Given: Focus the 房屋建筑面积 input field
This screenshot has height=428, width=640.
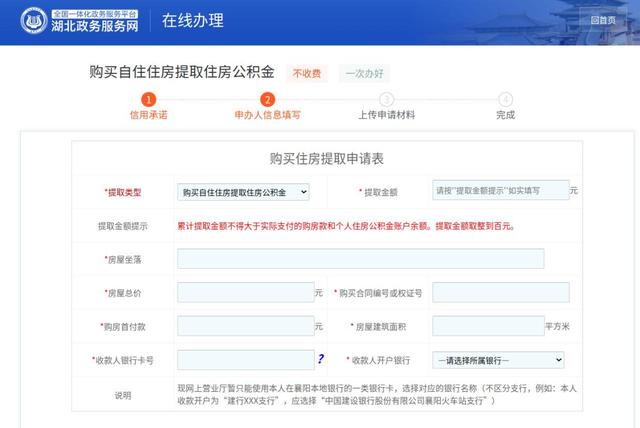Looking at the screenshot, I should [489, 326].
